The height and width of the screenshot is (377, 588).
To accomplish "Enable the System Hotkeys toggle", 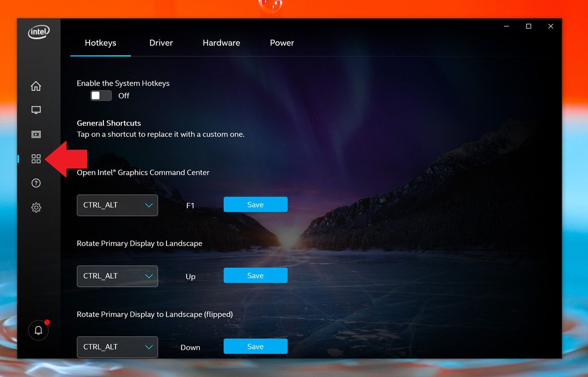I will coord(100,95).
